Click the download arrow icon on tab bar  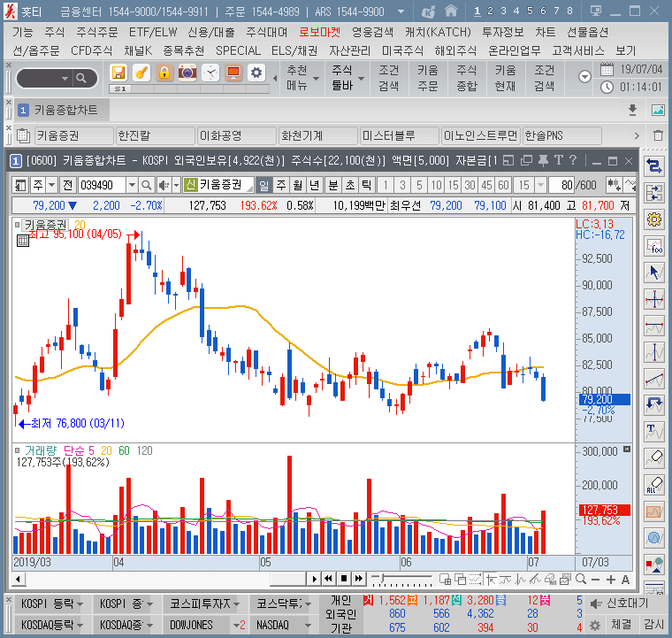click(x=632, y=111)
